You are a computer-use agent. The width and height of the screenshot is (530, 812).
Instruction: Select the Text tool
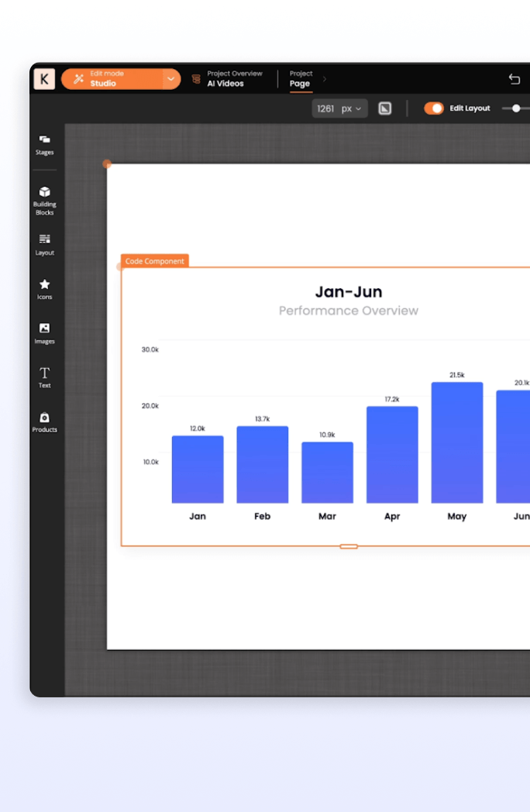tap(45, 377)
